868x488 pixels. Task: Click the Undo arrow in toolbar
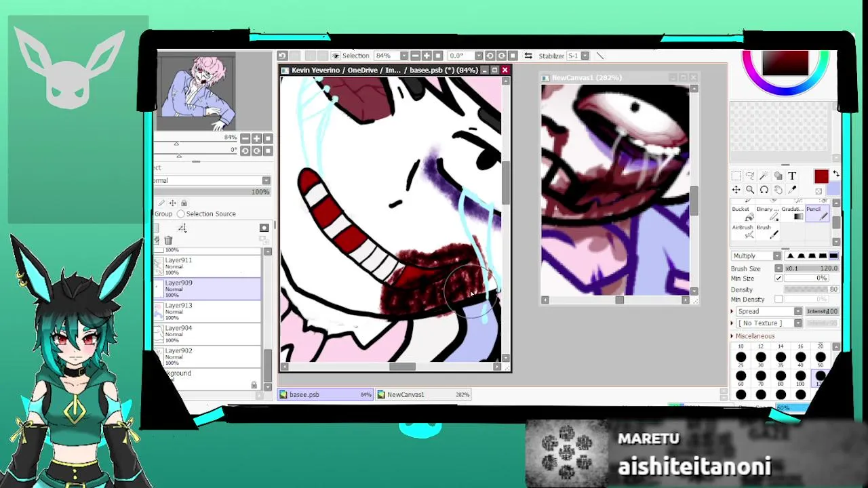click(282, 56)
